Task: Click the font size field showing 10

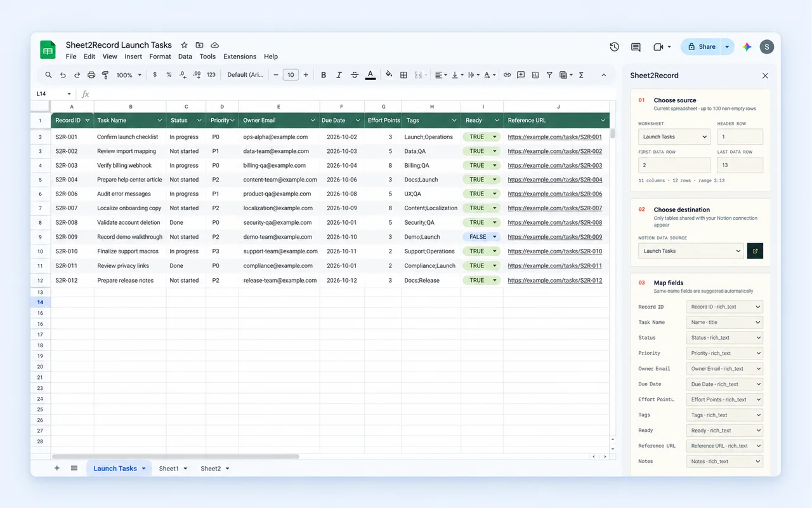Action: pos(291,75)
